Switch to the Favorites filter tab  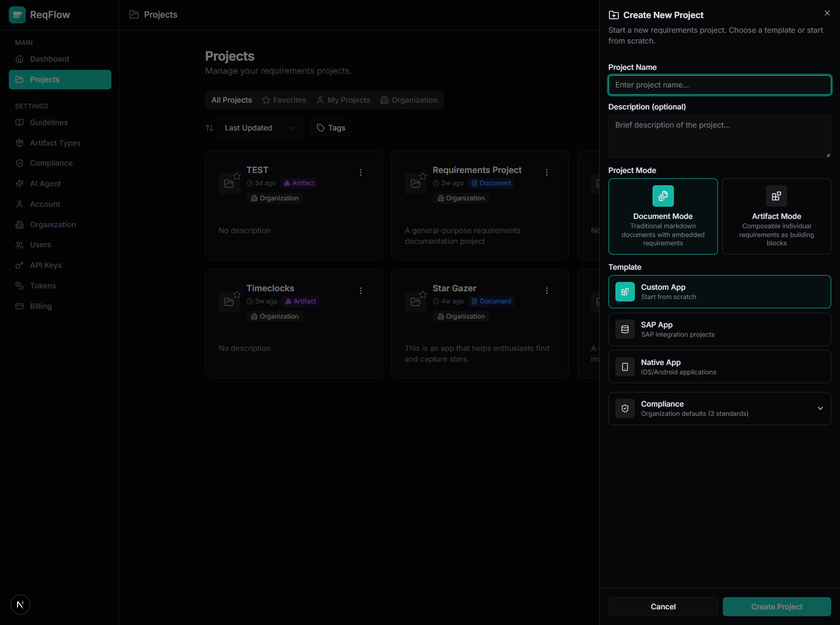(284, 100)
